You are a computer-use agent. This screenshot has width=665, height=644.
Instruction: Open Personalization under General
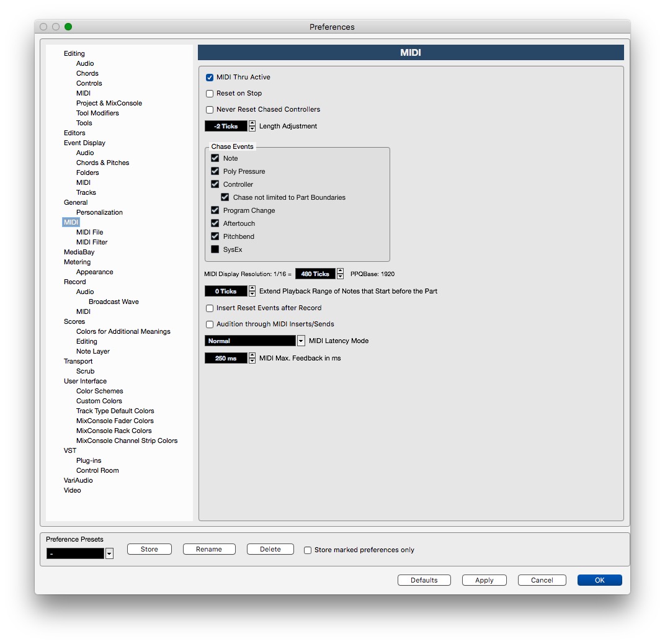click(99, 212)
